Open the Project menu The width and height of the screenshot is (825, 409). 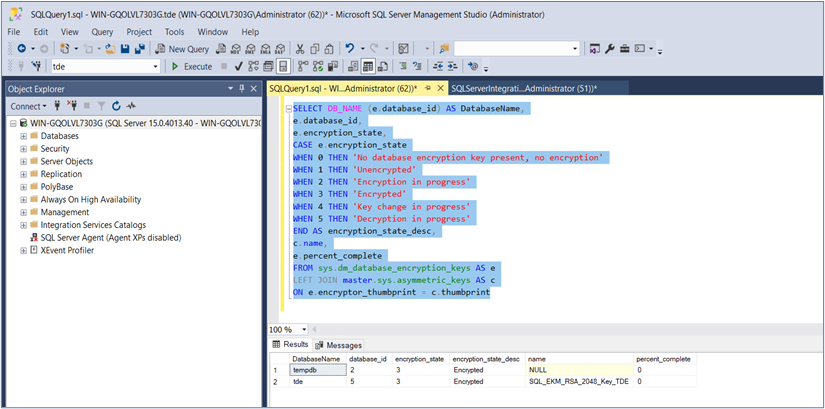(139, 32)
